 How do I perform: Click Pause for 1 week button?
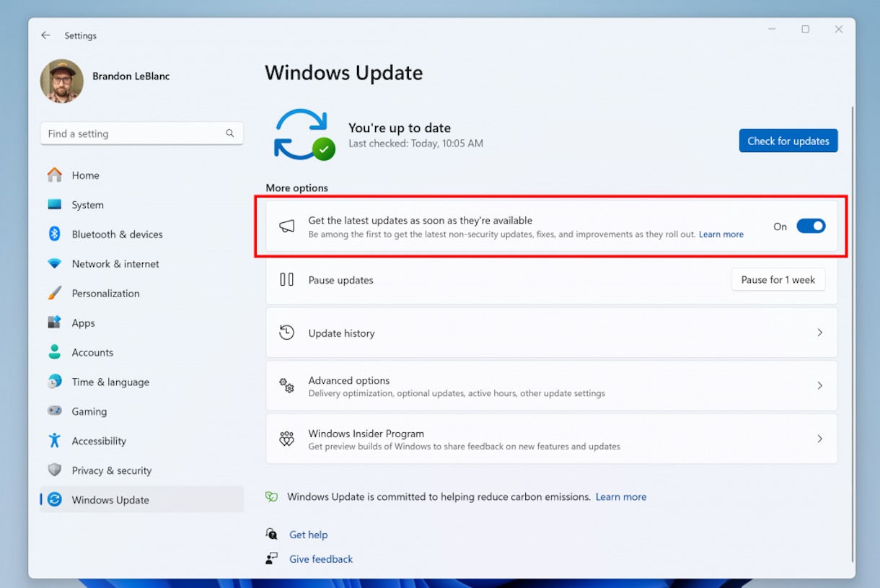[778, 280]
